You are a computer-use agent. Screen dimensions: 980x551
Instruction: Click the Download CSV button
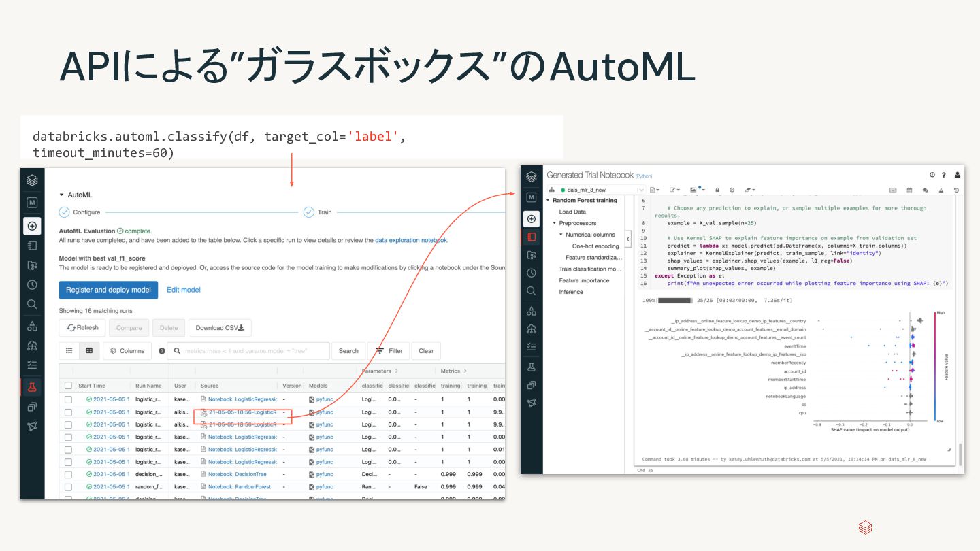[x=220, y=328]
